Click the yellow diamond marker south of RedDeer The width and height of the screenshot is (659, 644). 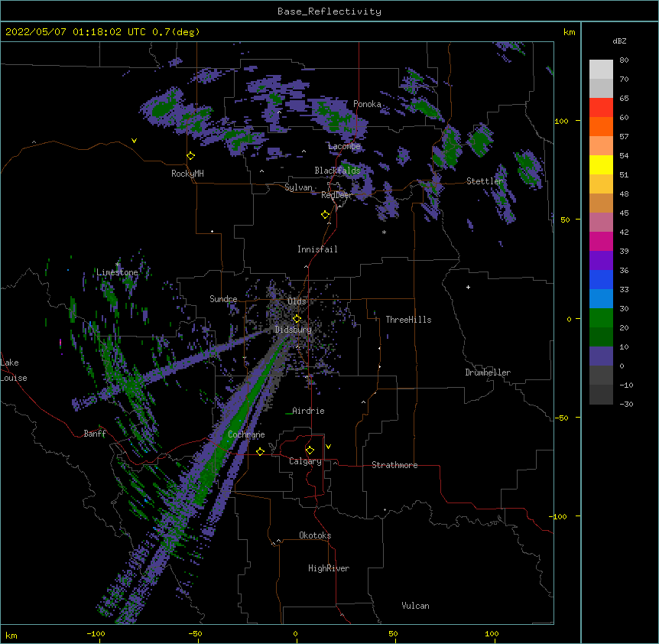[x=326, y=215]
